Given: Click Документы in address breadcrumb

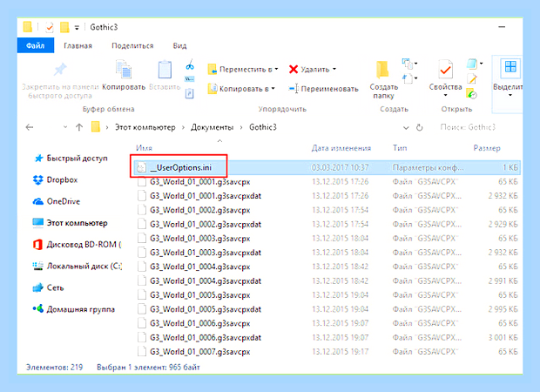Looking at the screenshot, I should click(x=213, y=127).
